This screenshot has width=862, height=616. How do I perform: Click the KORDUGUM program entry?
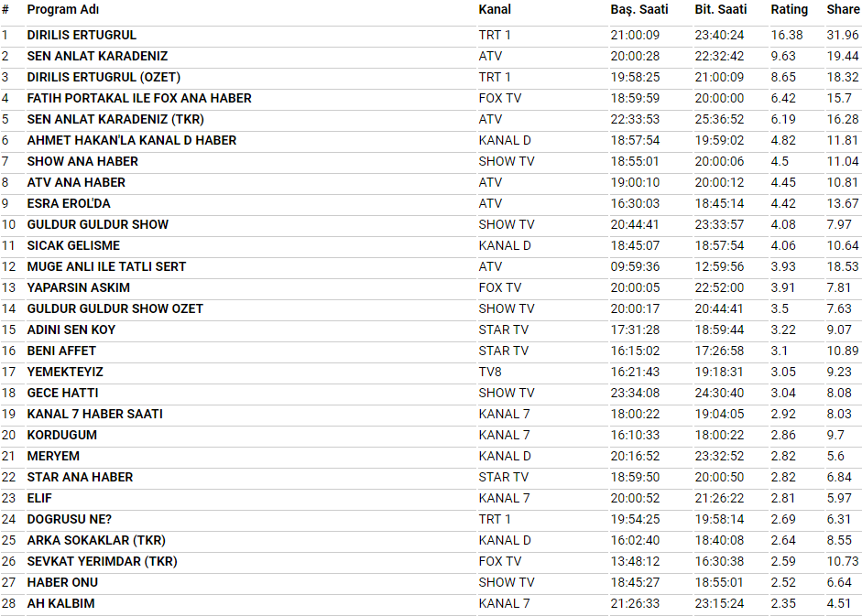pos(62,435)
